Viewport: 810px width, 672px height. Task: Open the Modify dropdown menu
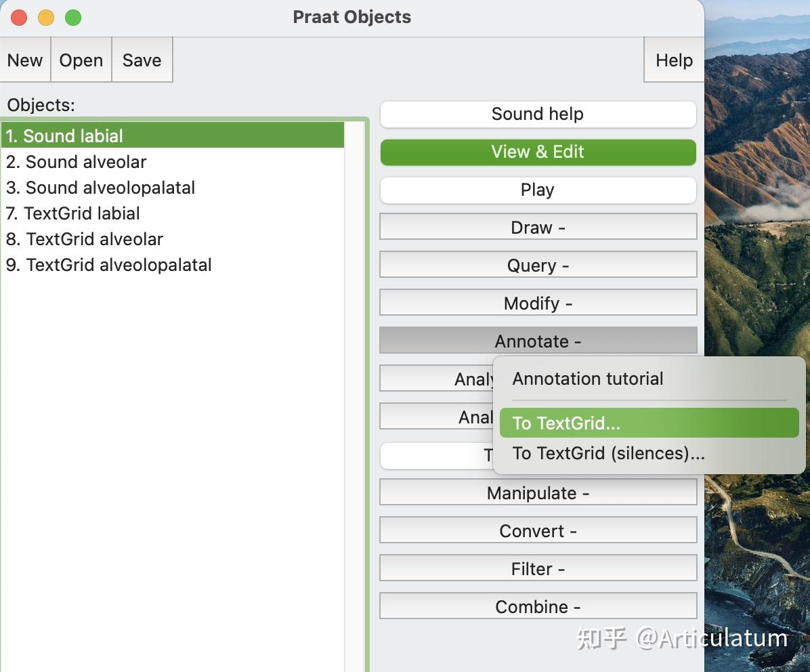[538, 303]
